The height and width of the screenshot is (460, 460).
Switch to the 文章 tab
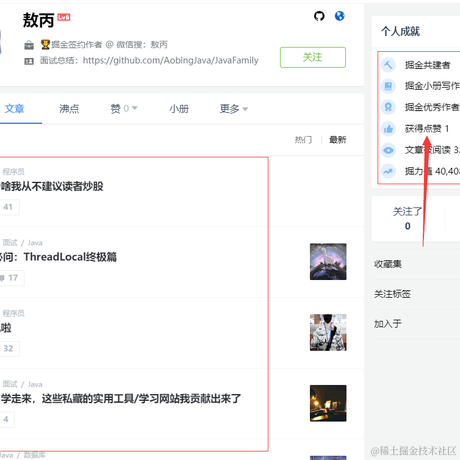tap(14, 109)
